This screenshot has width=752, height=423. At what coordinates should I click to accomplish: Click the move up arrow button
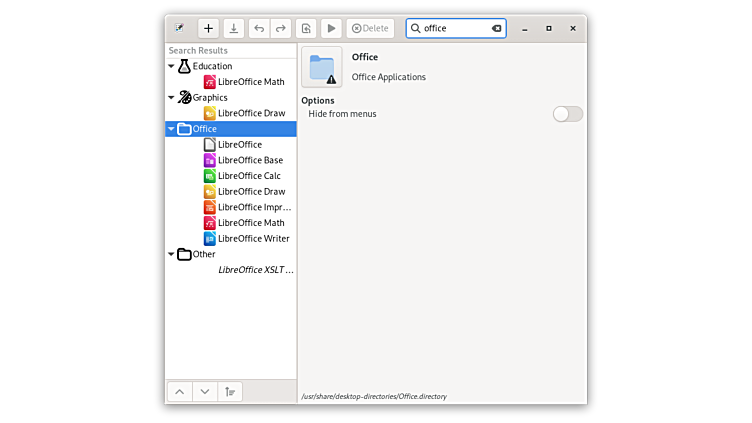(179, 392)
